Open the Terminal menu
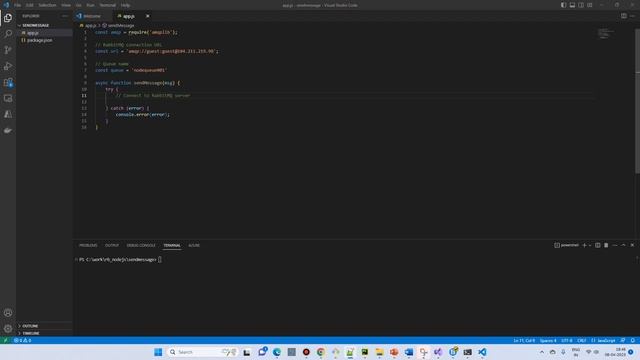The width and height of the screenshot is (640, 360). (107, 5)
